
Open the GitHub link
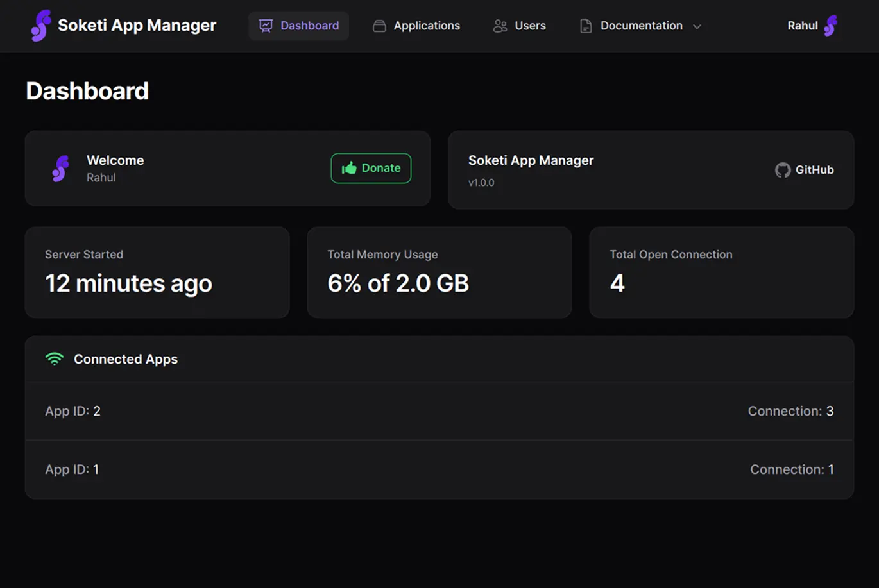804,169
